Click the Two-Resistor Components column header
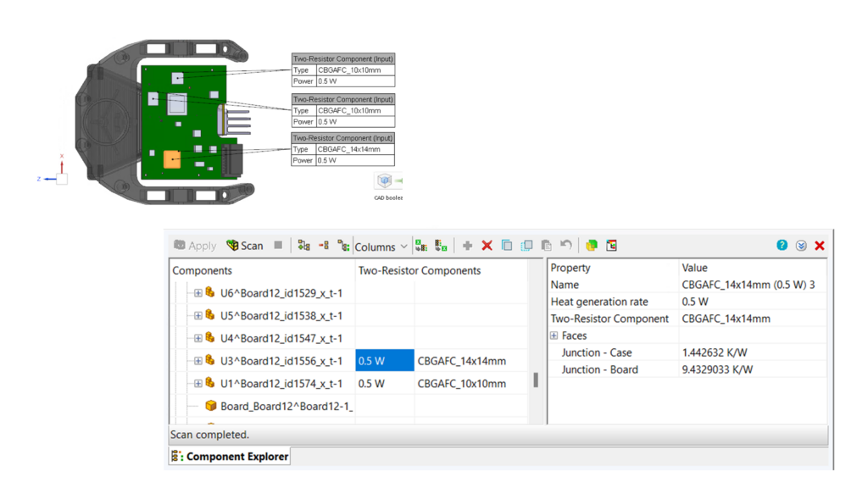Viewport: 868px width, 488px height. (x=441, y=270)
